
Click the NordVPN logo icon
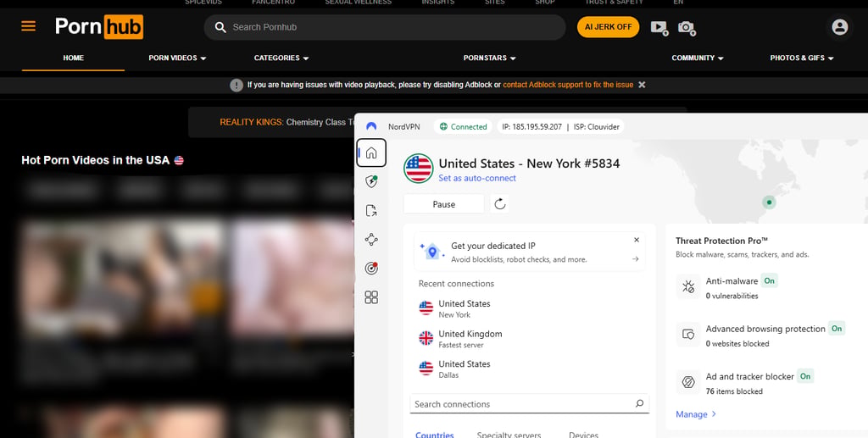(x=371, y=126)
